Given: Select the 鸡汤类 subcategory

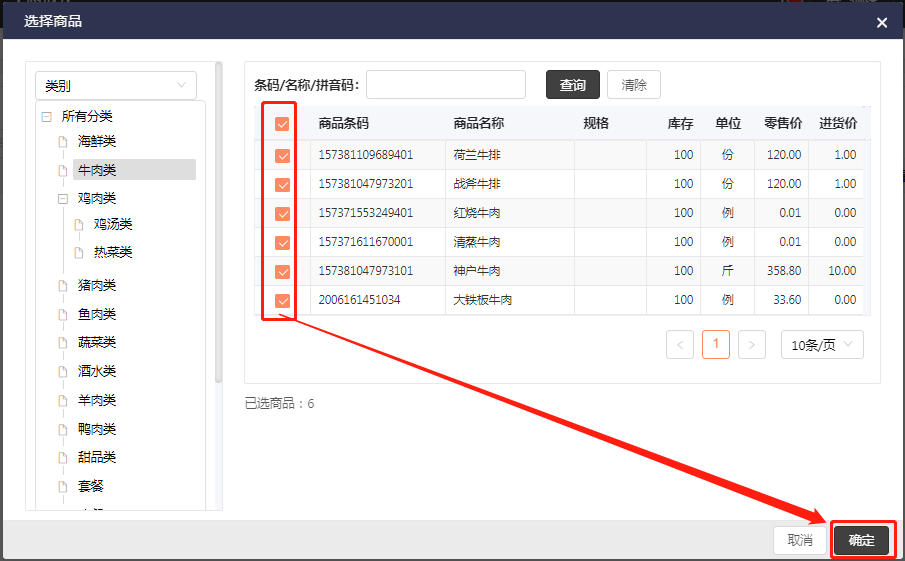Looking at the screenshot, I should (113, 225).
